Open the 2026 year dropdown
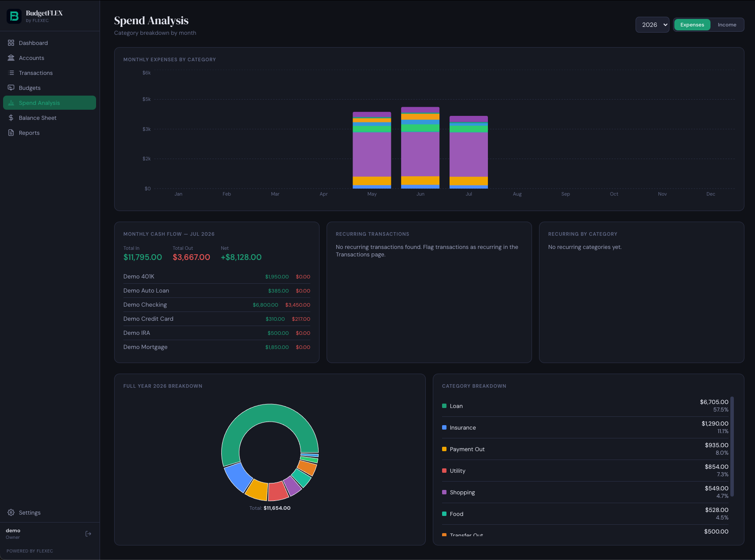755x560 pixels. pyautogui.click(x=652, y=25)
